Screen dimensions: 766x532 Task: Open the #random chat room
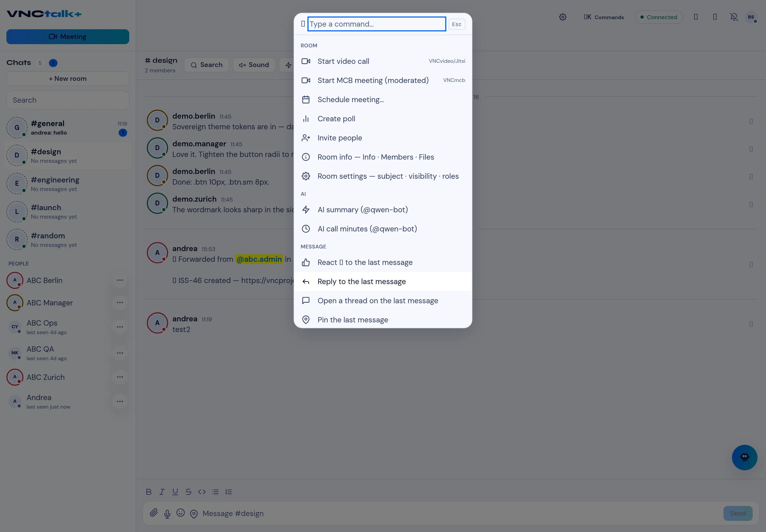point(68,240)
